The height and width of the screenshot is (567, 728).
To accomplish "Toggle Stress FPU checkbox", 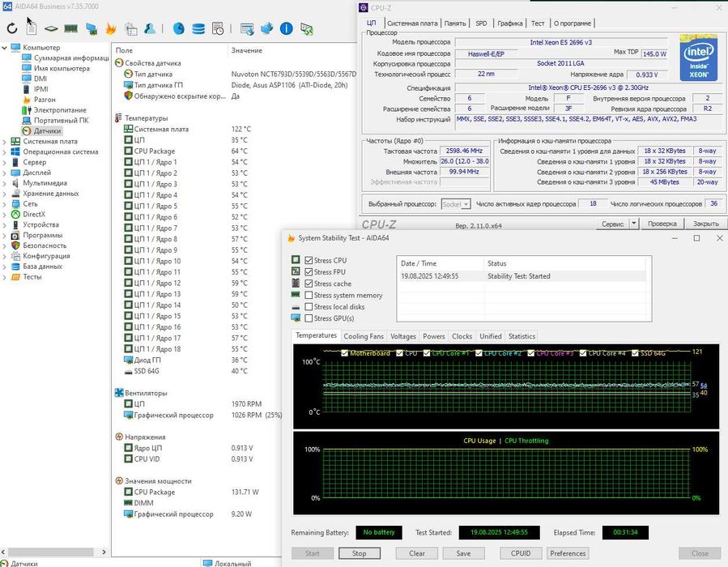I will pos(309,272).
